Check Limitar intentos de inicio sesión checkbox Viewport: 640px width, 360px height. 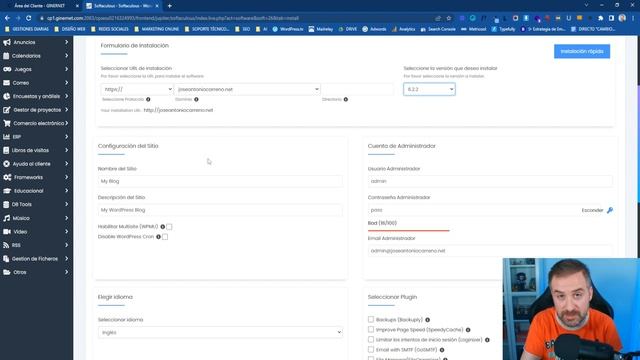(x=371, y=339)
